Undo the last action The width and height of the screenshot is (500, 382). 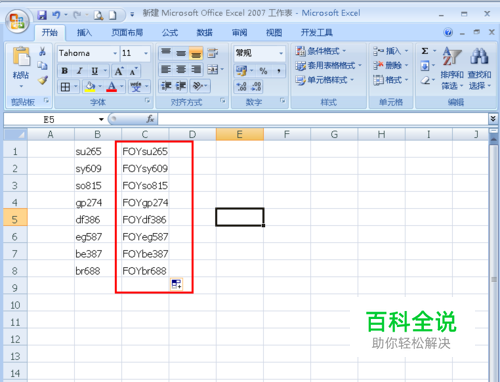pos(56,15)
